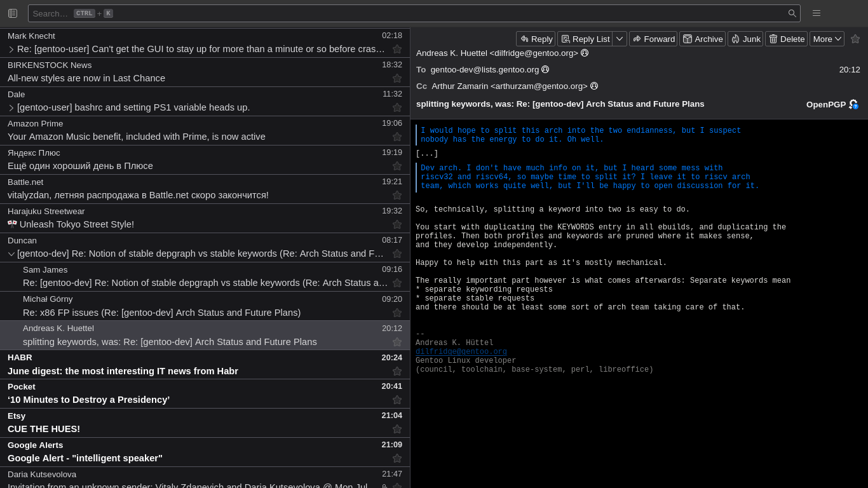Open the dilfridge@gentoo.org signature link
Image resolution: width=868 pixels, height=488 pixels.
pyautogui.click(x=461, y=351)
